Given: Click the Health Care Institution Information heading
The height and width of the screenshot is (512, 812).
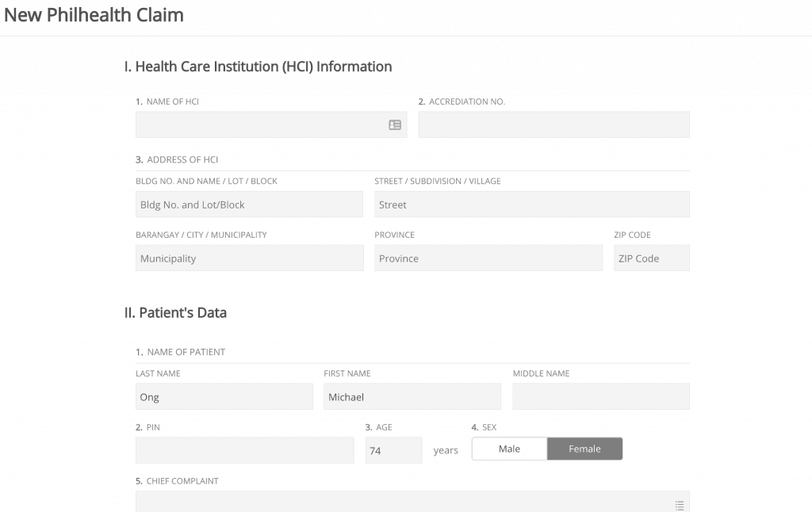Looking at the screenshot, I should tap(258, 67).
